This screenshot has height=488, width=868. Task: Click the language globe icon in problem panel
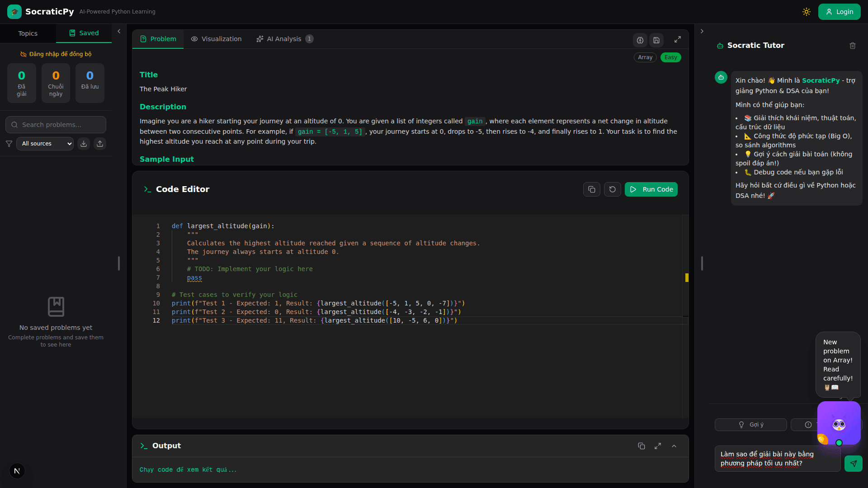tap(640, 40)
